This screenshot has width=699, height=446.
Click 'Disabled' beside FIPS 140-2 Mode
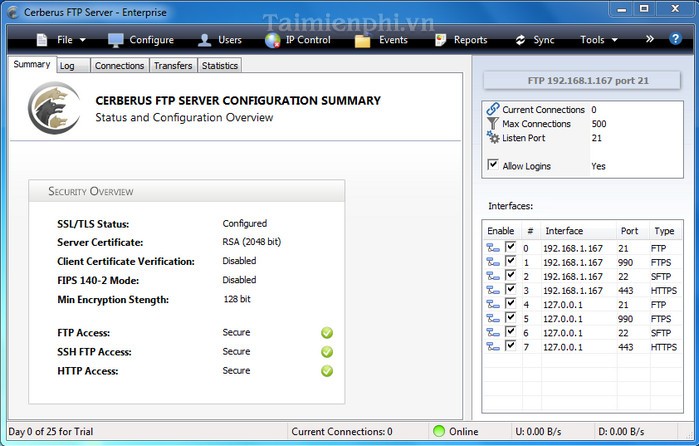point(239,280)
